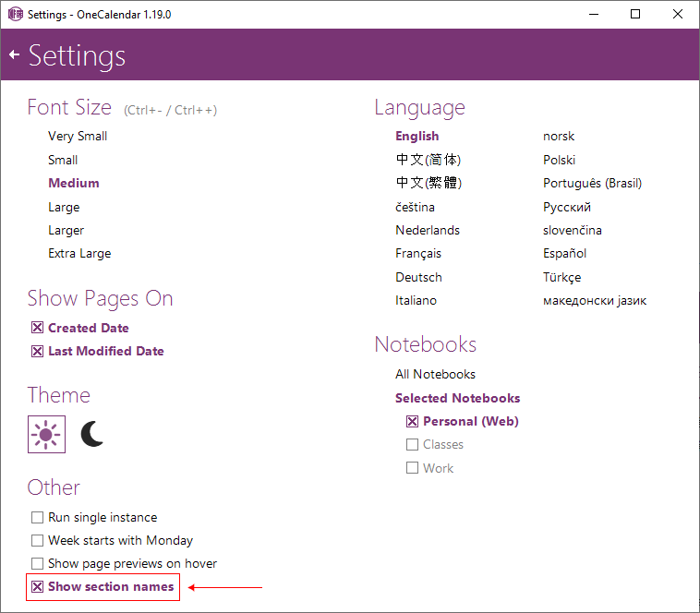Uncheck the Personal (Web) notebook
Image resolution: width=700 pixels, height=613 pixels.
(413, 421)
